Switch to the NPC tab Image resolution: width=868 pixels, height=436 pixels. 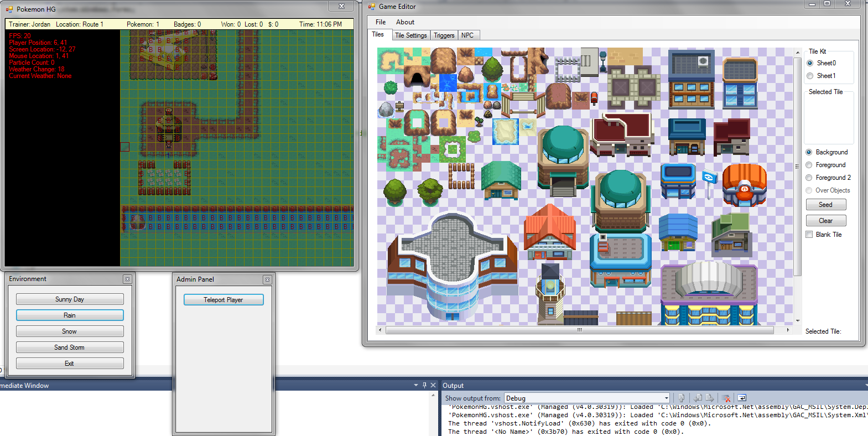point(467,35)
